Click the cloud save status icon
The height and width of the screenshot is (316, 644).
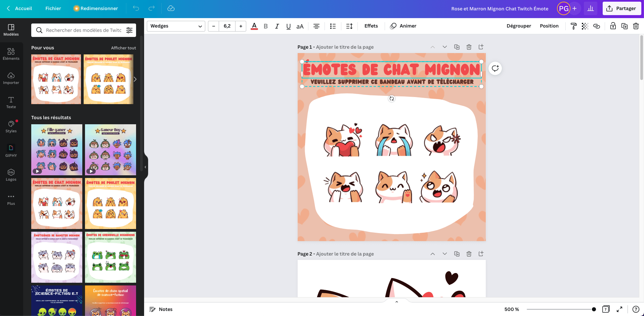click(171, 8)
